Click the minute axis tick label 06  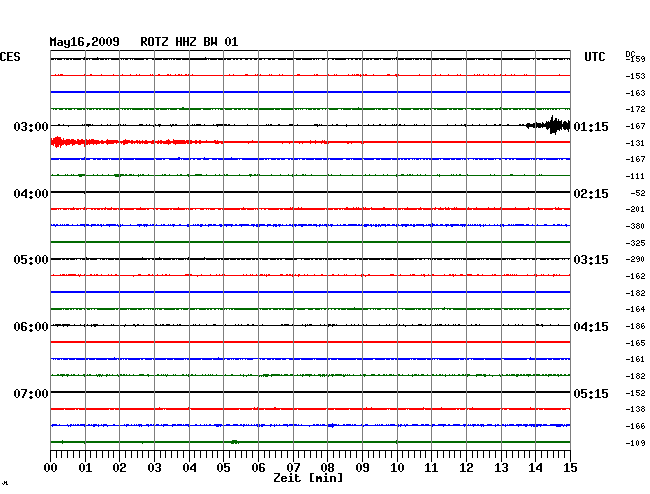tap(258, 468)
